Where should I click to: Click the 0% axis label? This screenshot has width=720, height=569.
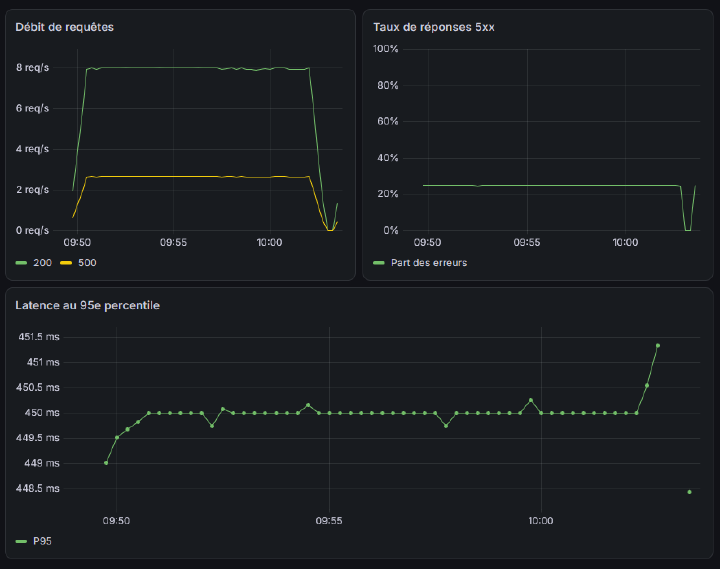coord(391,231)
